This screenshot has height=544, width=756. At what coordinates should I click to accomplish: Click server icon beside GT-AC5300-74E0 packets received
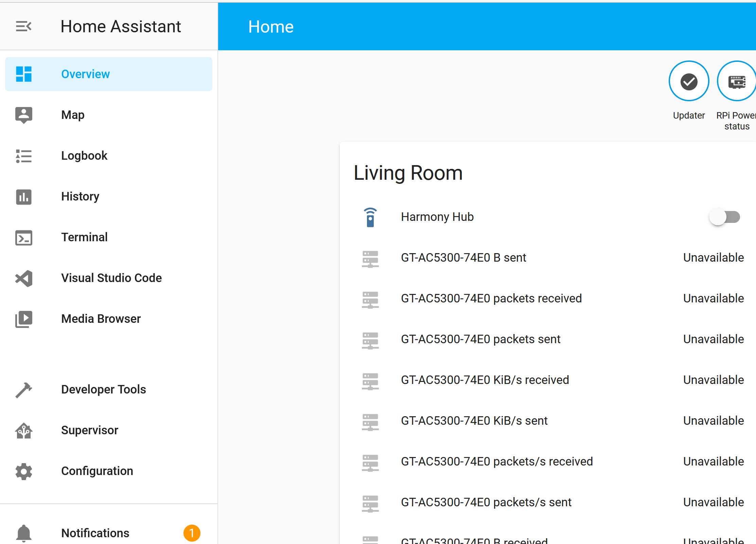point(370,300)
